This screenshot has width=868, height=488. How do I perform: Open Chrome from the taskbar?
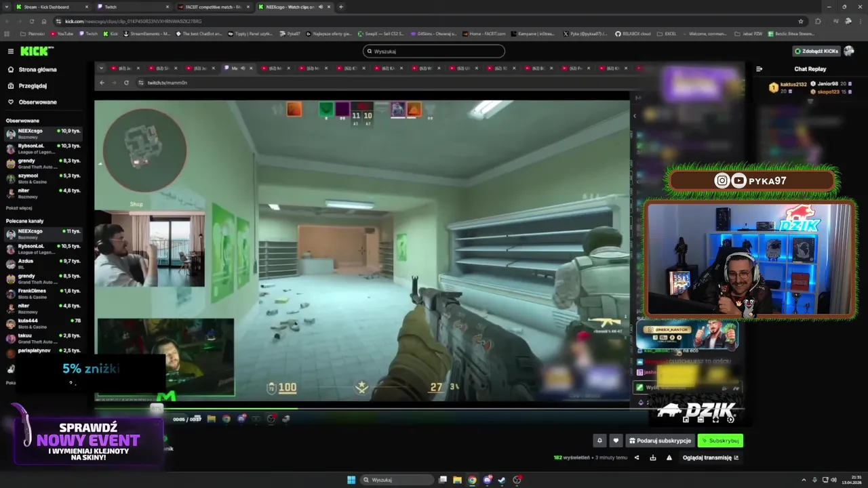pyautogui.click(x=472, y=480)
